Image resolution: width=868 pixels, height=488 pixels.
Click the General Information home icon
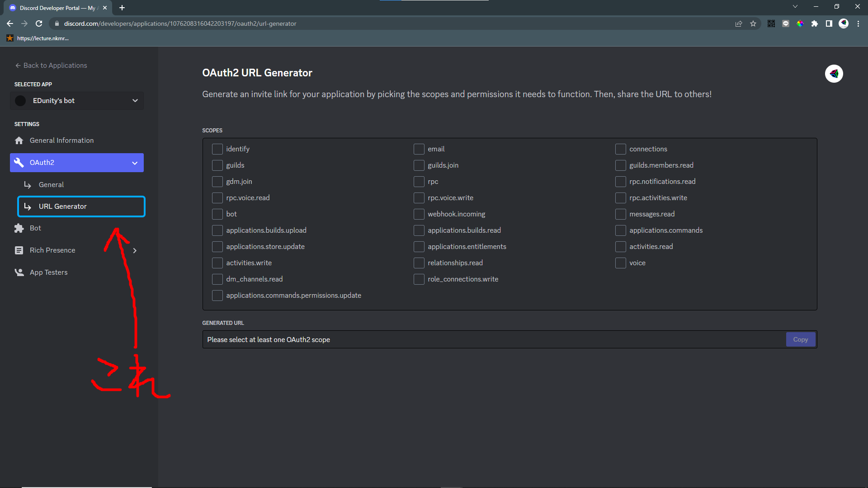[19, 141]
